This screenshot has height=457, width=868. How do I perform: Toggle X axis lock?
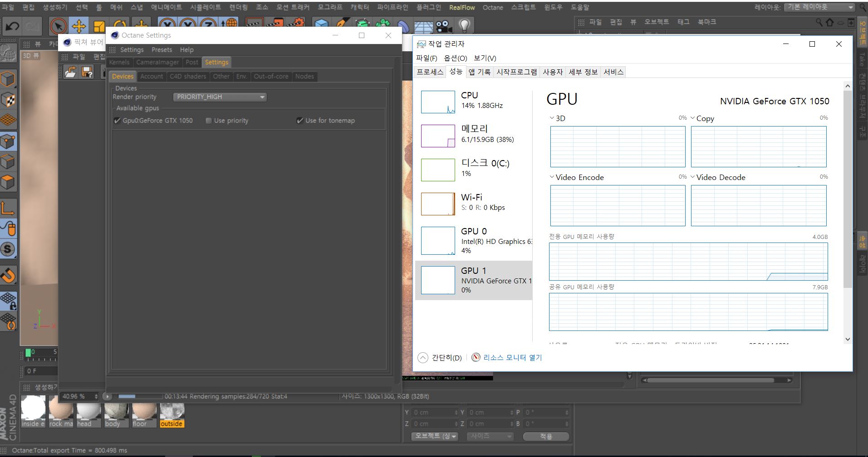tap(167, 24)
